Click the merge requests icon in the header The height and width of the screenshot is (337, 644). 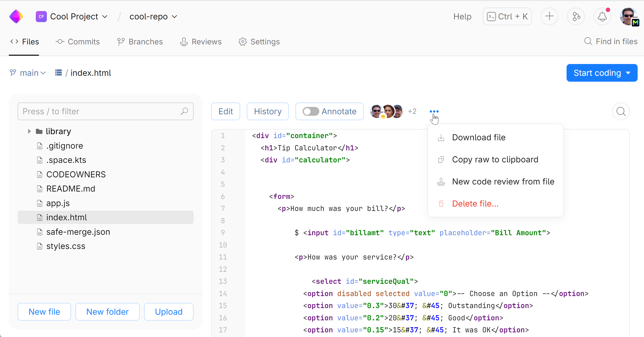(576, 16)
